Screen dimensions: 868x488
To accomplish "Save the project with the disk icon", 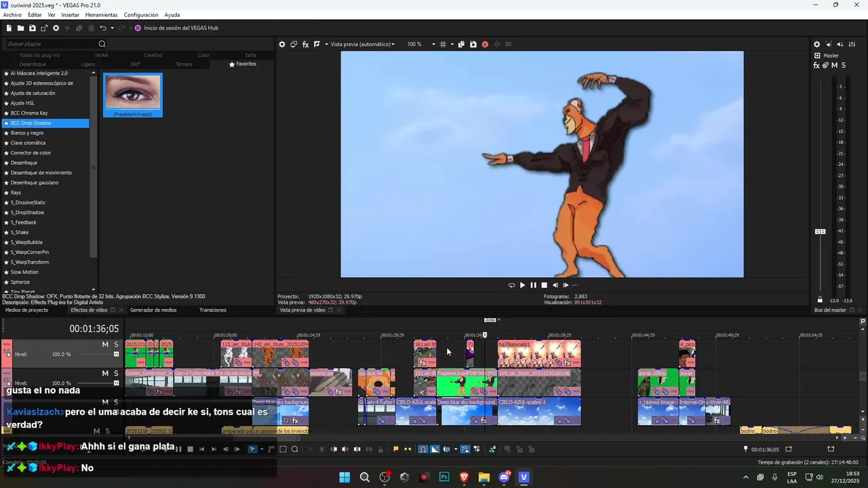I will tap(32, 28).
